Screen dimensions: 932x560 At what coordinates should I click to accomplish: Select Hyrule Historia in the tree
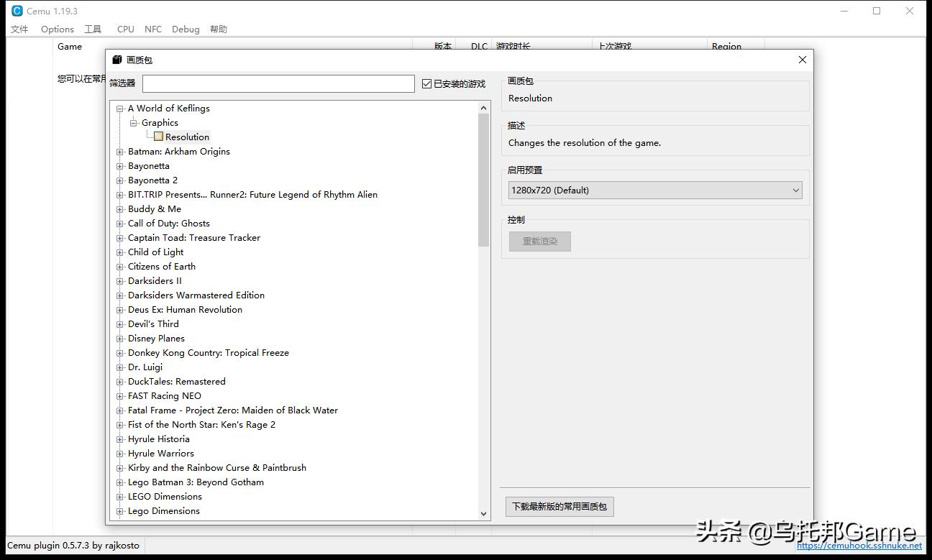(159, 439)
